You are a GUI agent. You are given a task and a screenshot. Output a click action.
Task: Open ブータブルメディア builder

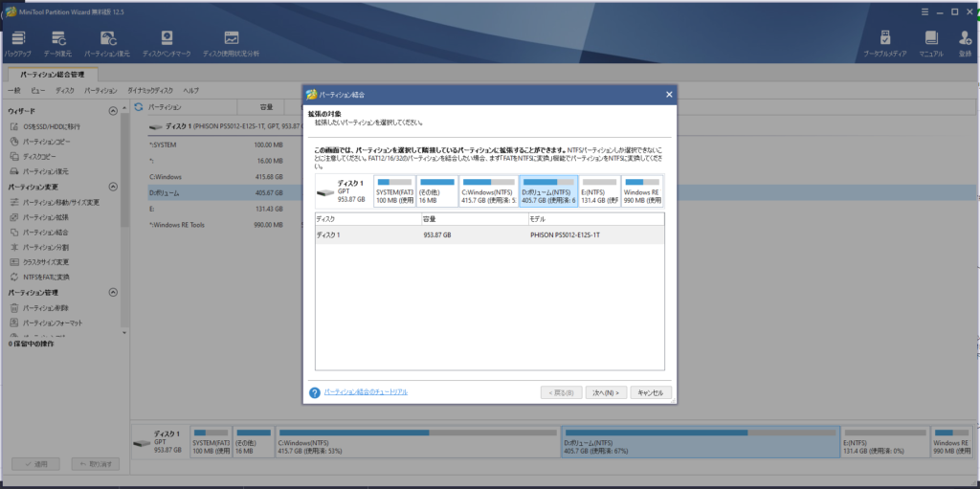(x=885, y=44)
